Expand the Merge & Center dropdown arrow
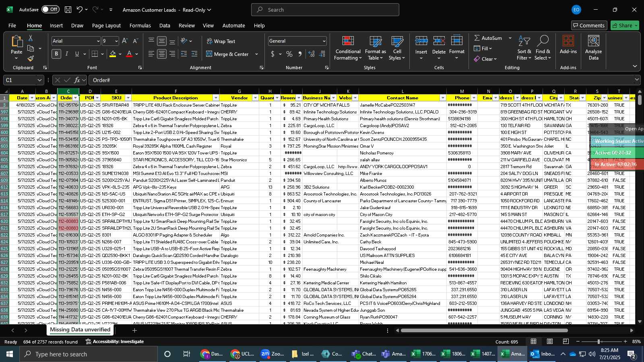644x362 pixels. point(256,54)
